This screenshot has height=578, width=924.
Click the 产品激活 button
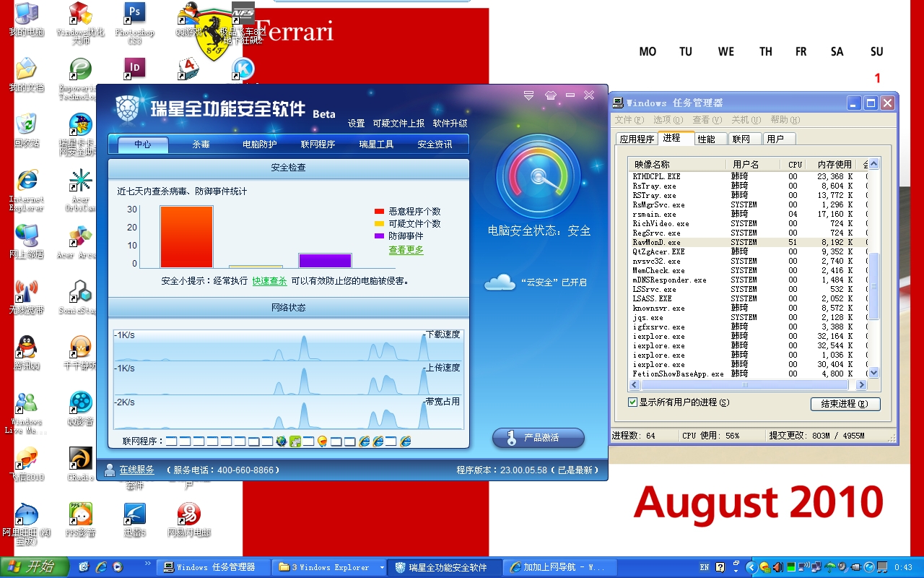point(539,438)
